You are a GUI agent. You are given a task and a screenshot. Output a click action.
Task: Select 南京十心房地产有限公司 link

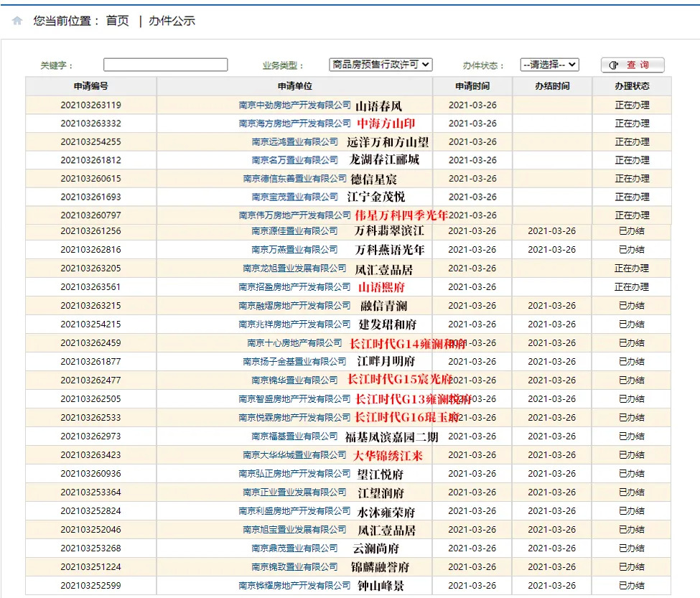294,343
